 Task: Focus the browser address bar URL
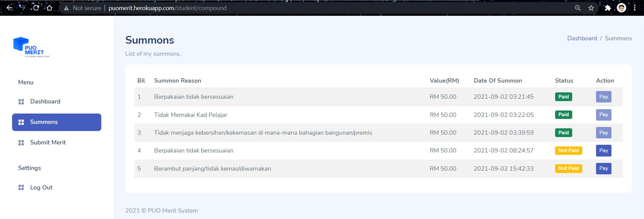[167, 8]
